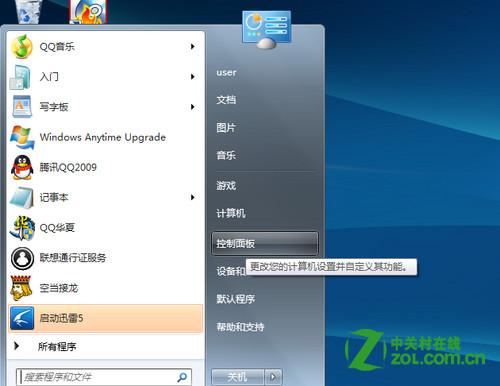Launch 腾讯QQ2009 penguin icon
500x386 pixels.
coord(22,167)
